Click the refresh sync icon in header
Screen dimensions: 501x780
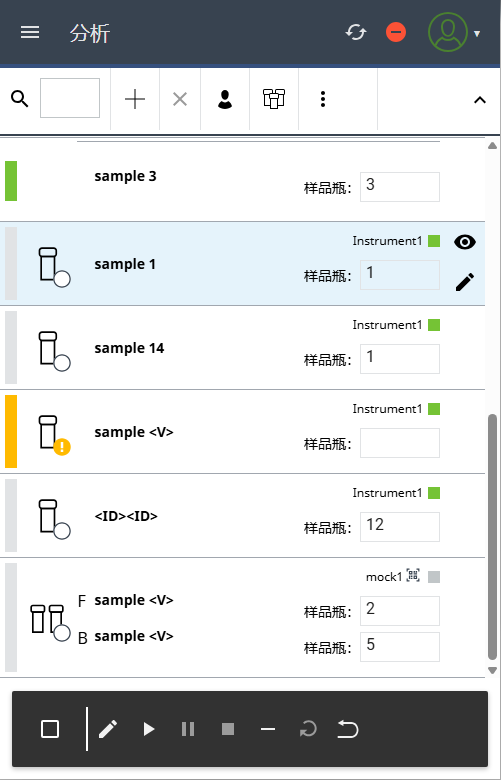tap(356, 33)
